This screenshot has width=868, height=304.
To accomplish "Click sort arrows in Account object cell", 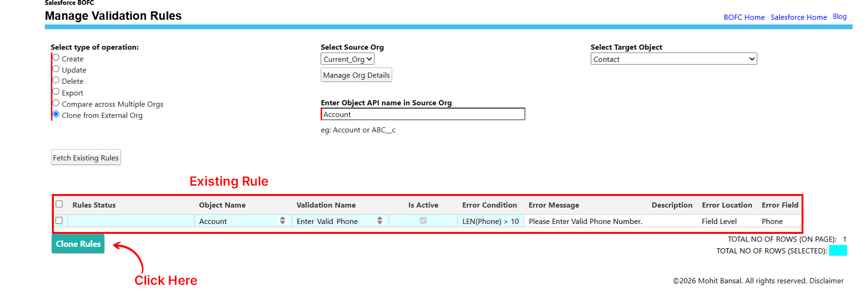I will [283, 221].
